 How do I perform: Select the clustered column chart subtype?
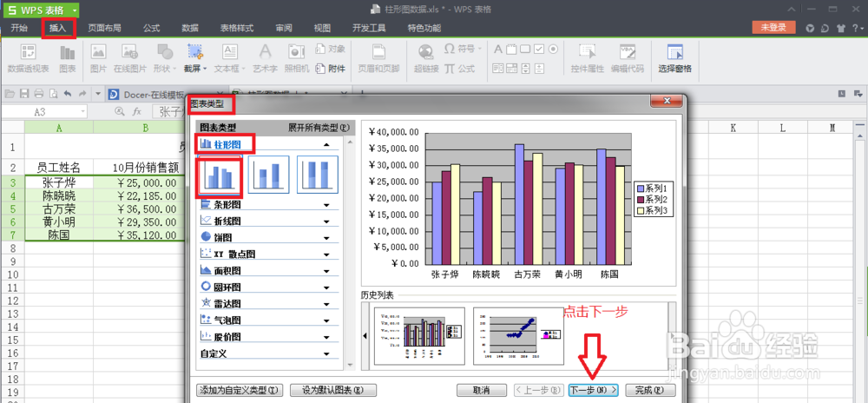tap(220, 175)
